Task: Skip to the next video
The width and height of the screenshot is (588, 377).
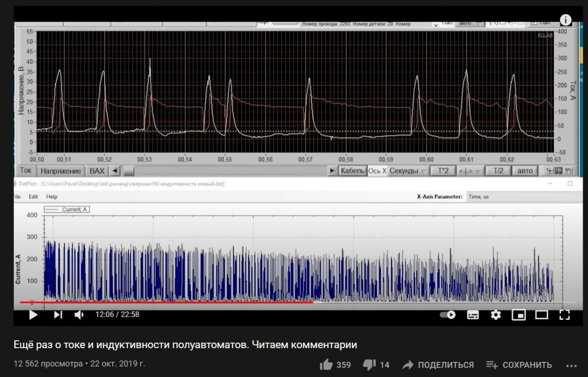Action: point(58,315)
